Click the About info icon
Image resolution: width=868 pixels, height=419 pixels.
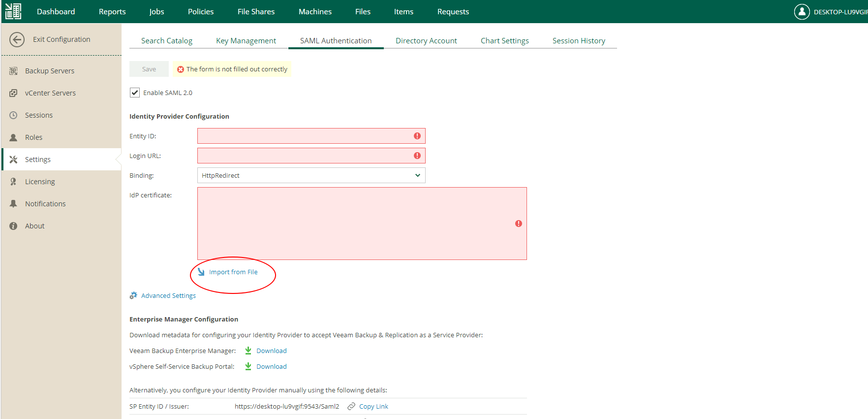(13, 226)
